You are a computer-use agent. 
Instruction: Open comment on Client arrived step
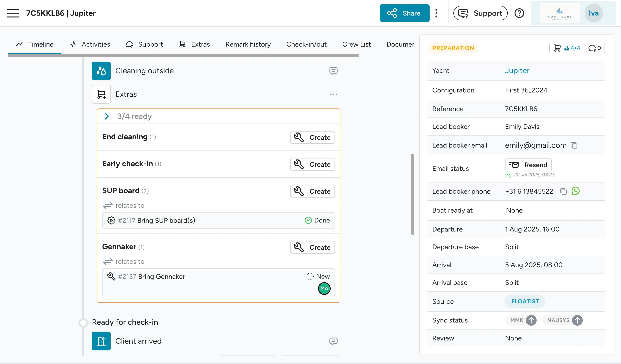[333, 341]
